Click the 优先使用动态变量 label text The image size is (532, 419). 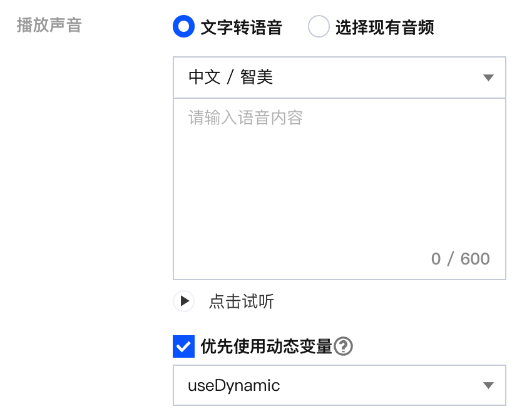click(266, 346)
